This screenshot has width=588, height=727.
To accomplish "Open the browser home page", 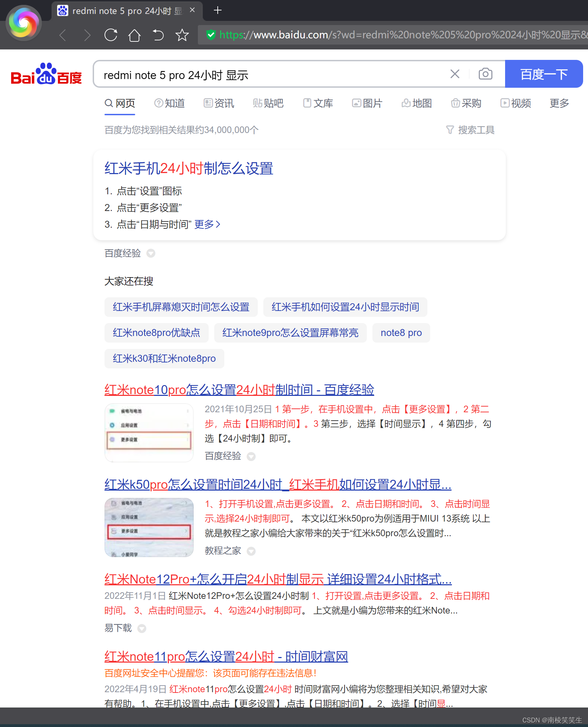I will (134, 35).
